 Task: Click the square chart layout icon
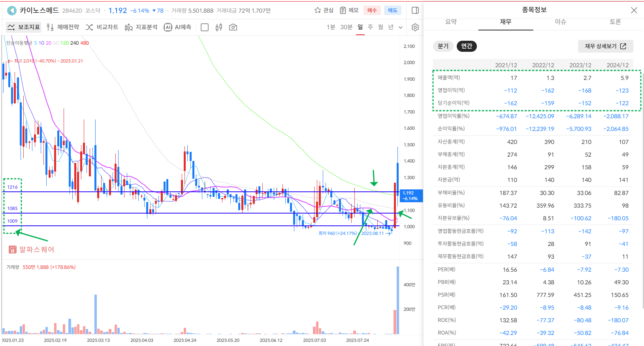[x=205, y=27]
